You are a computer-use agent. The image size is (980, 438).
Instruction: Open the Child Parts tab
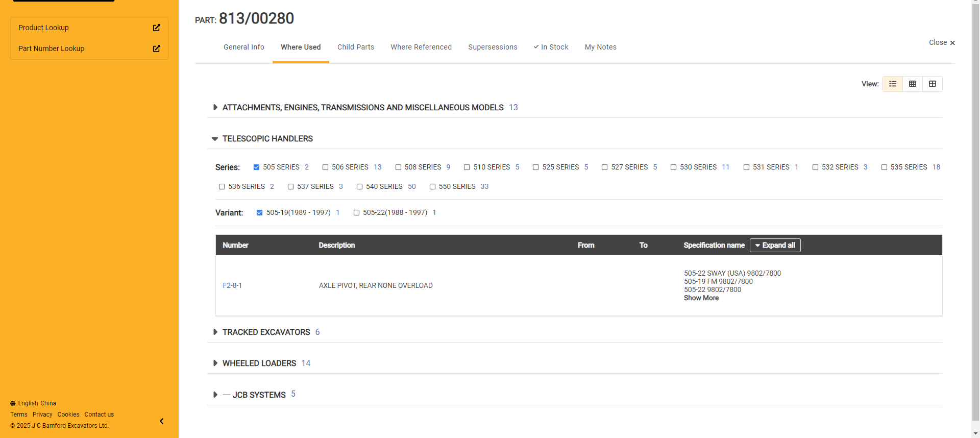click(x=355, y=47)
